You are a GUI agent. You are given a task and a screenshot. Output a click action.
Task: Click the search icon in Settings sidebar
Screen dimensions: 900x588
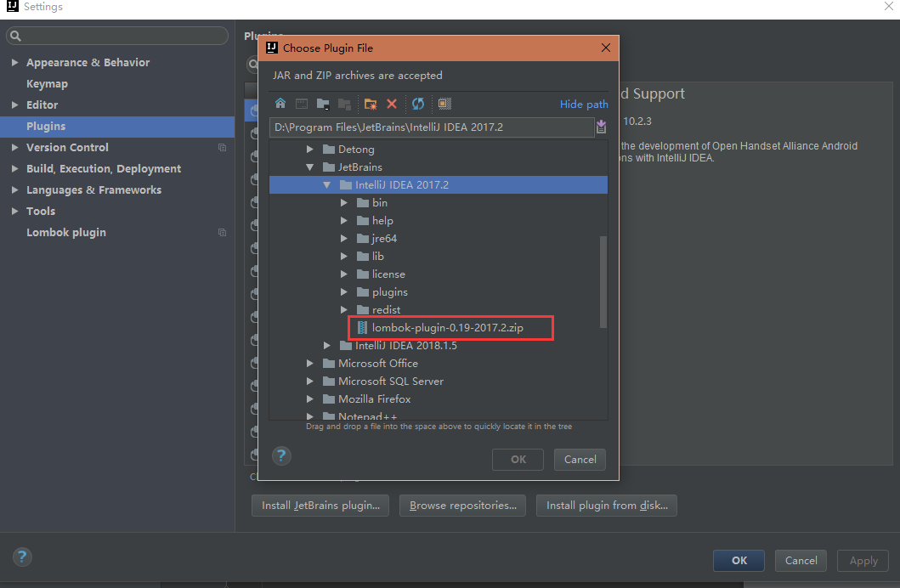15,37
